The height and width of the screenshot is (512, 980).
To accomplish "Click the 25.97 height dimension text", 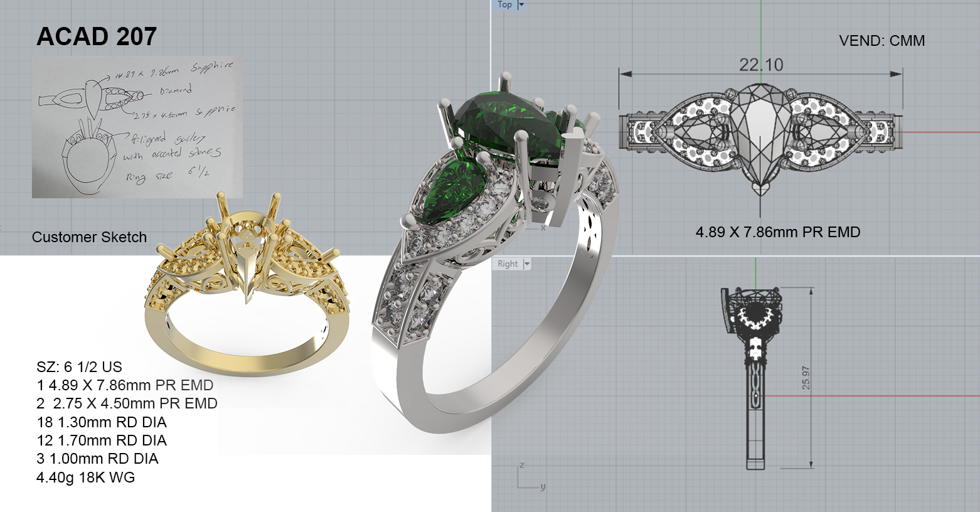I will coord(806,378).
